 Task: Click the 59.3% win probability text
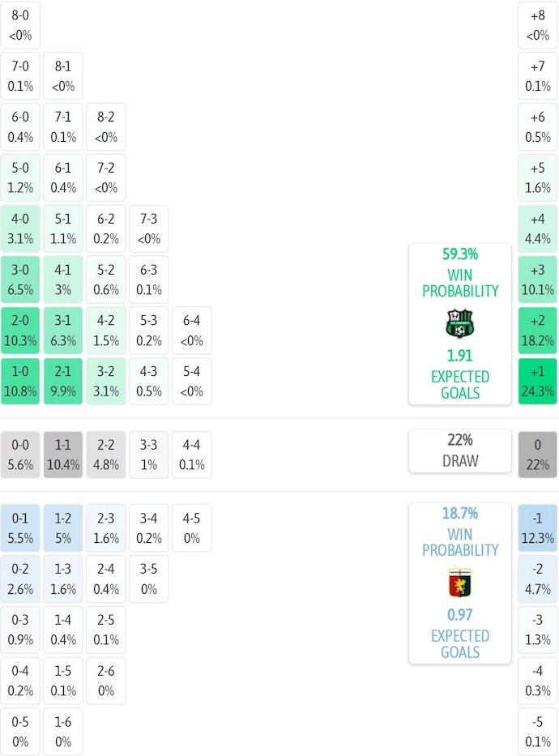[x=459, y=254]
